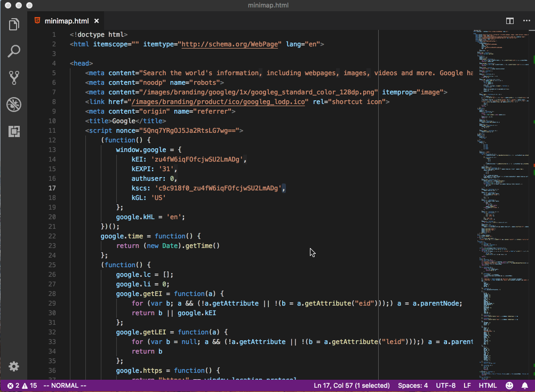Screen dimensions: 535x392
Task: Open the editor More Actions menu
Action: (x=526, y=21)
